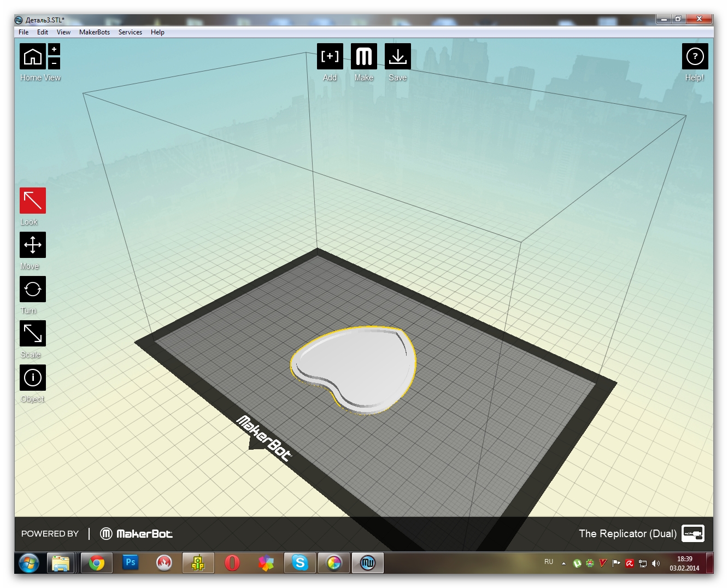Open the Help! button
The height and width of the screenshot is (588, 728).
[x=695, y=56]
